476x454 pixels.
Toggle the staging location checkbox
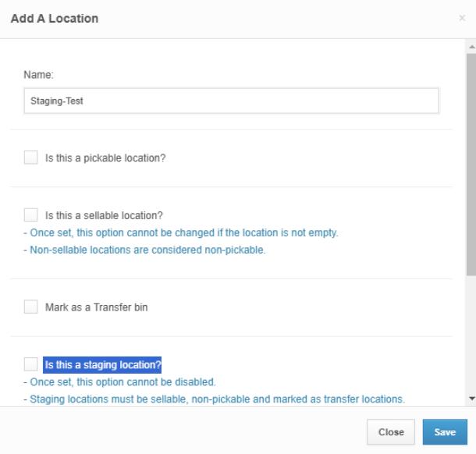31,364
